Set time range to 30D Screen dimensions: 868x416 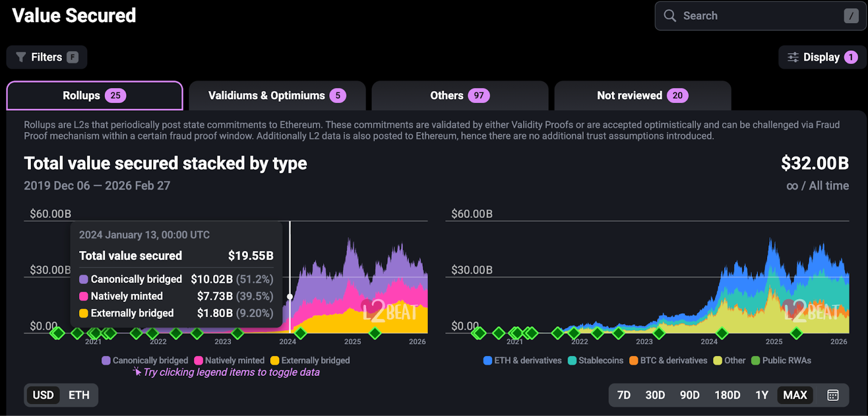(x=655, y=395)
